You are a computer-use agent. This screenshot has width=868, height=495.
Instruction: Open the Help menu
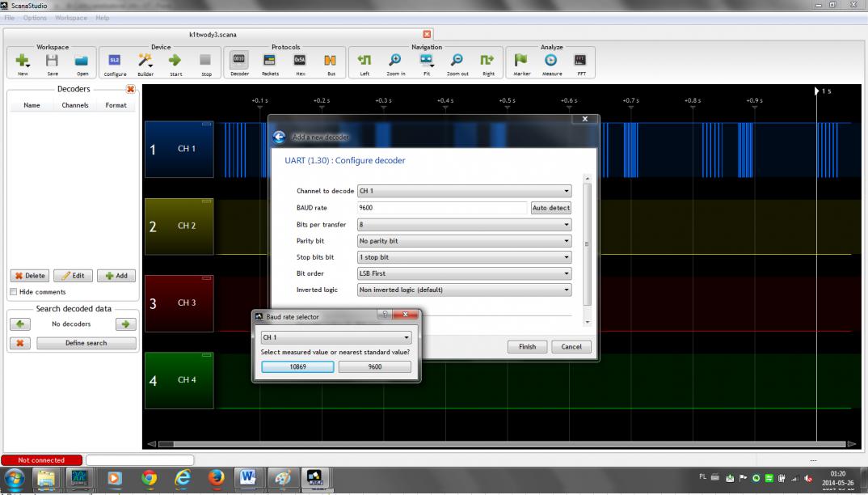tap(102, 18)
